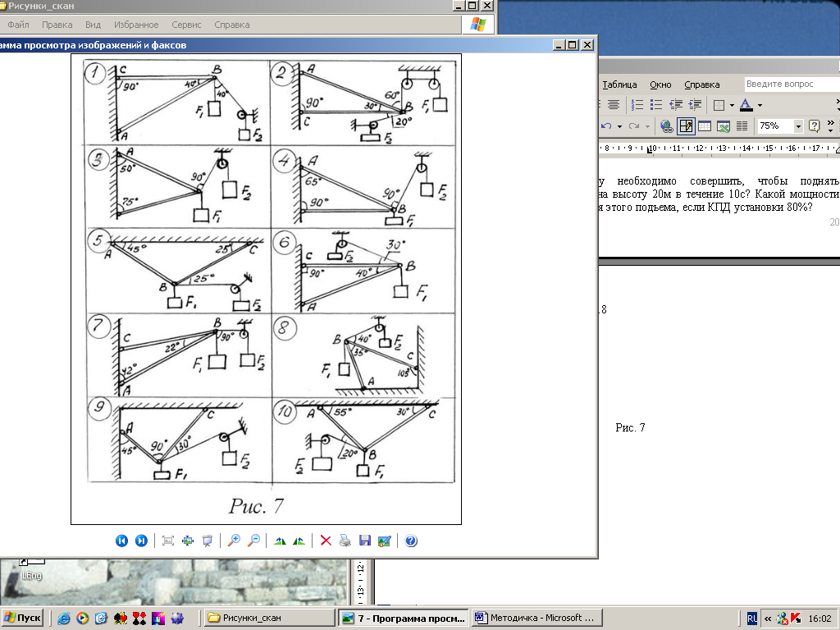The image size is (840, 630).
Task: Open Правка menu in folder window
Action: 57,25
